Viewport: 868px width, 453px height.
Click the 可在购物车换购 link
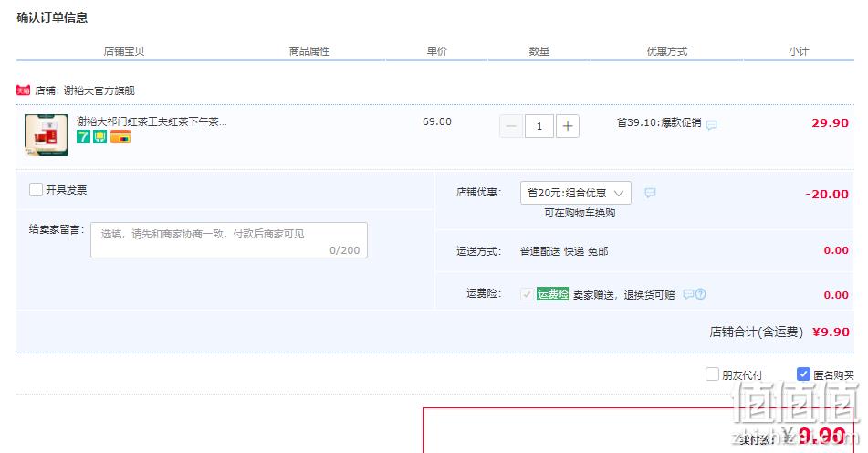click(580, 213)
